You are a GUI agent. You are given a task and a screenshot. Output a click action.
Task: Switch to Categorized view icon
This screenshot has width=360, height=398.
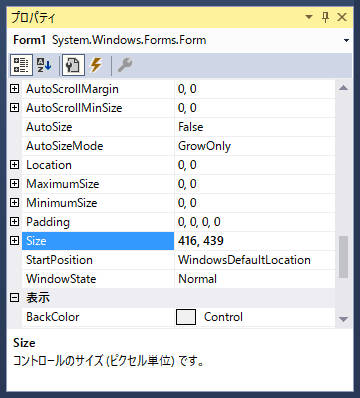coord(21,65)
